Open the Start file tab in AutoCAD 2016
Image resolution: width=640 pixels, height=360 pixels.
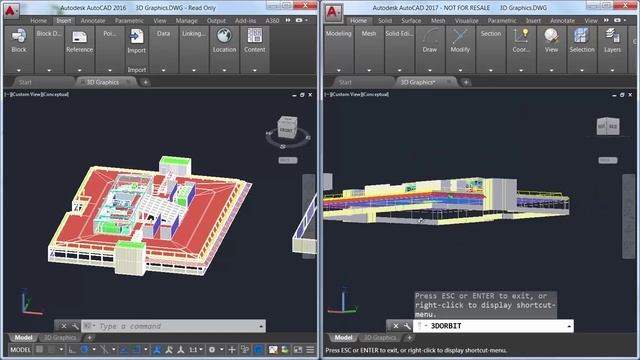[25, 82]
